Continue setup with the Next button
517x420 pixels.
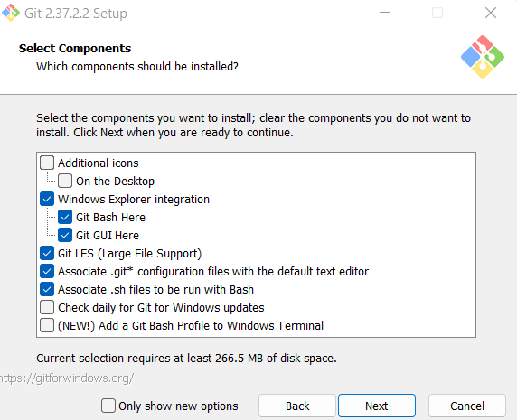377,406
